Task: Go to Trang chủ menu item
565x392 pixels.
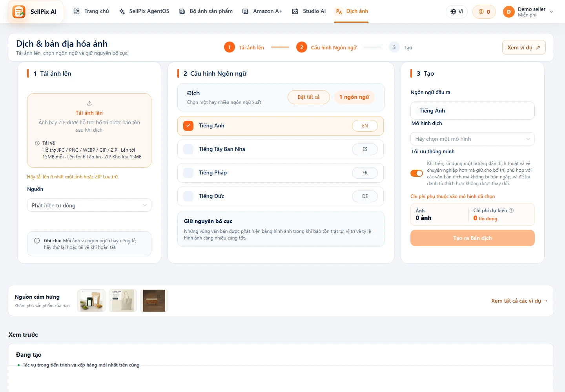Action: [x=91, y=11]
